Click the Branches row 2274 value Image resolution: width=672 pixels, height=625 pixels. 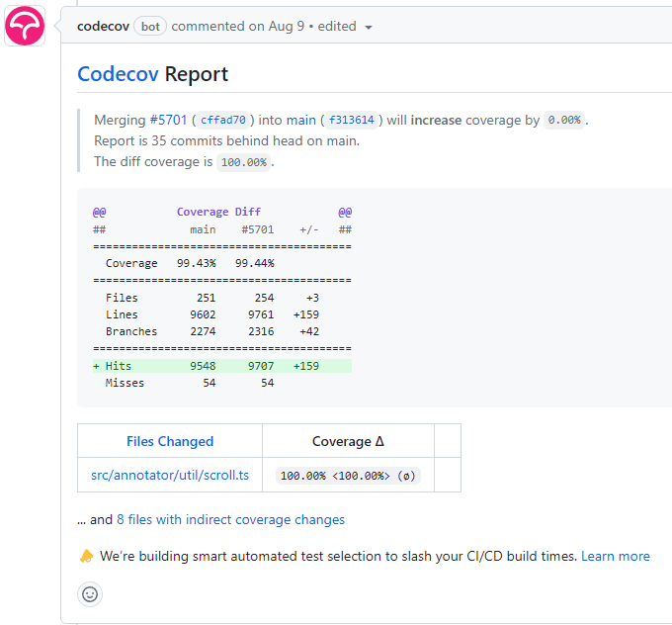point(203,331)
